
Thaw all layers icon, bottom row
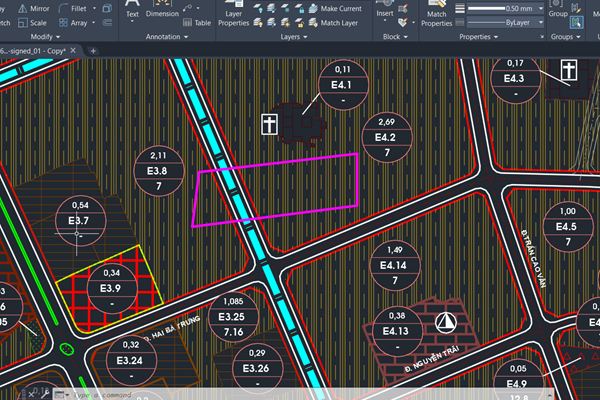tap(285, 23)
